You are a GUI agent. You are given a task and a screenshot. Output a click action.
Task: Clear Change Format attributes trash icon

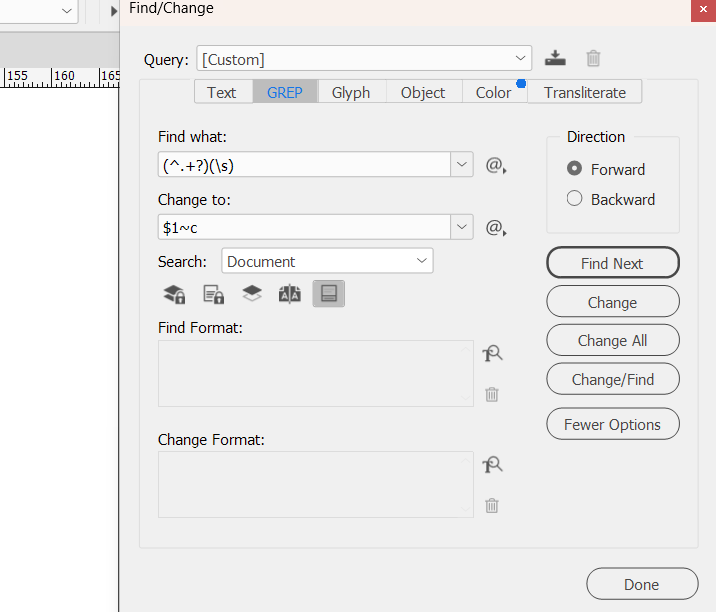(492, 505)
